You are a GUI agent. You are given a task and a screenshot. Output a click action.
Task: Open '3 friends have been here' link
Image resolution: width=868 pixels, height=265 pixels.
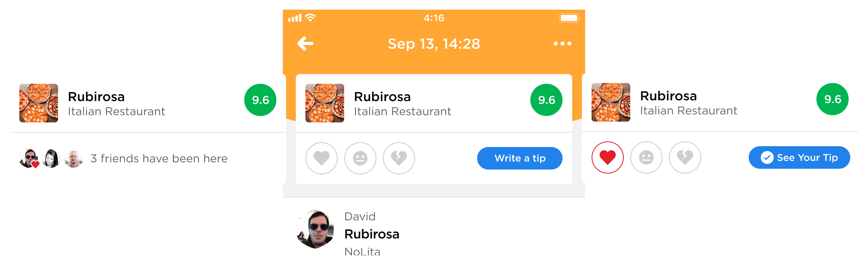point(159,159)
